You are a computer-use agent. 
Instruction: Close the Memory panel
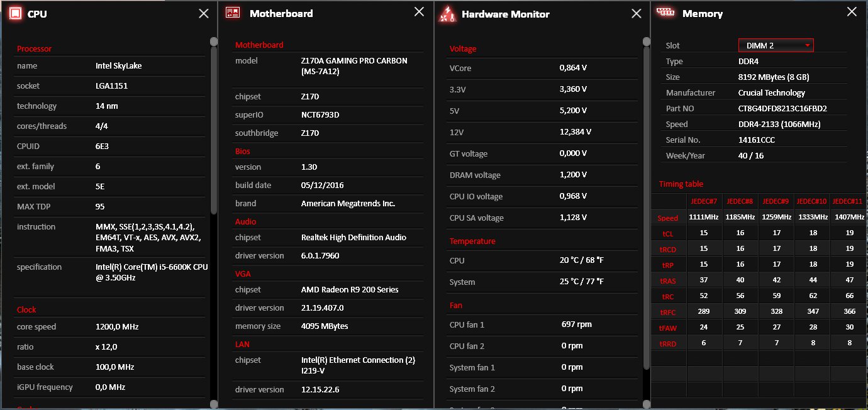[852, 11]
